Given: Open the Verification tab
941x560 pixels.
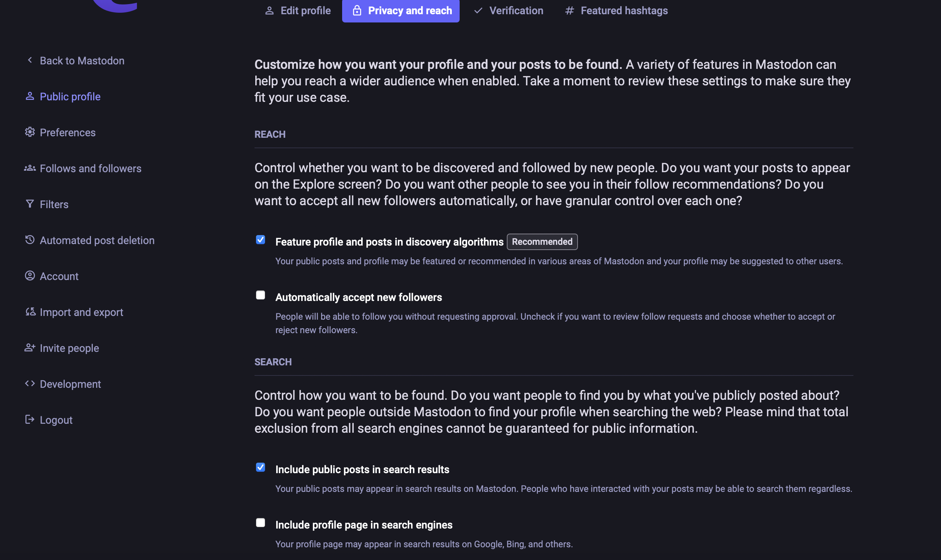Looking at the screenshot, I should tap(508, 10).
